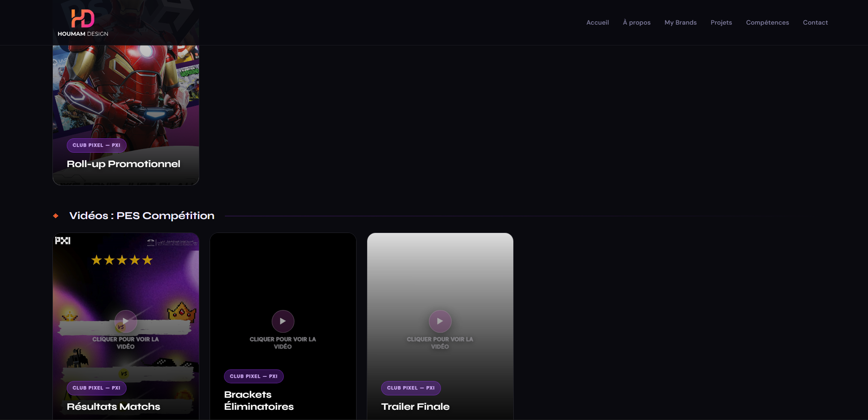Click the orange diamond beside Vidéos heading
The height and width of the screenshot is (420, 868).
tap(56, 216)
